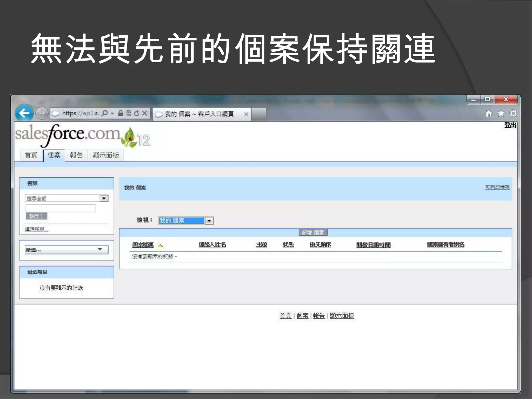Expand address bar search dropdown arrow

(112, 114)
